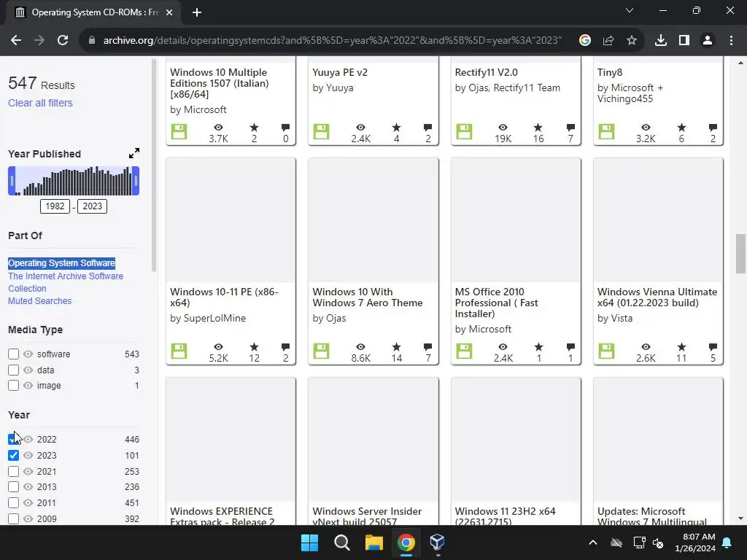The image size is (747, 560).
Task: Check the data media type checkbox
Action: [13, 370]
